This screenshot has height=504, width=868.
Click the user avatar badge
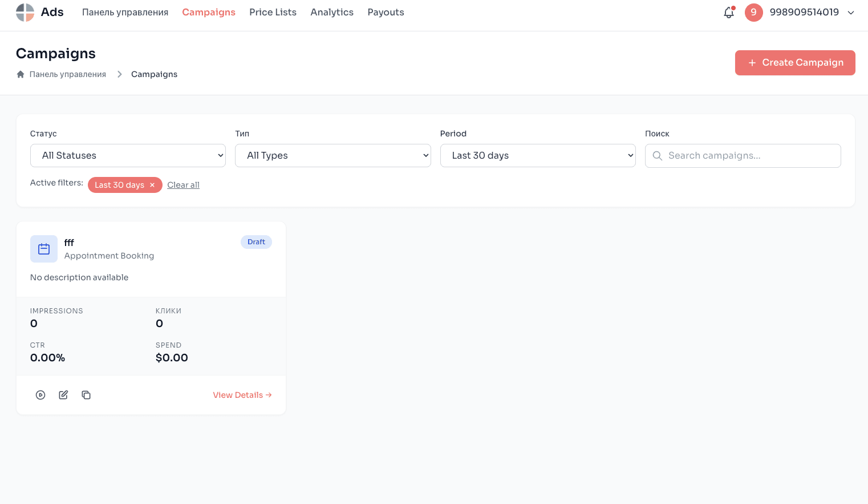click(x=753, y=13)
